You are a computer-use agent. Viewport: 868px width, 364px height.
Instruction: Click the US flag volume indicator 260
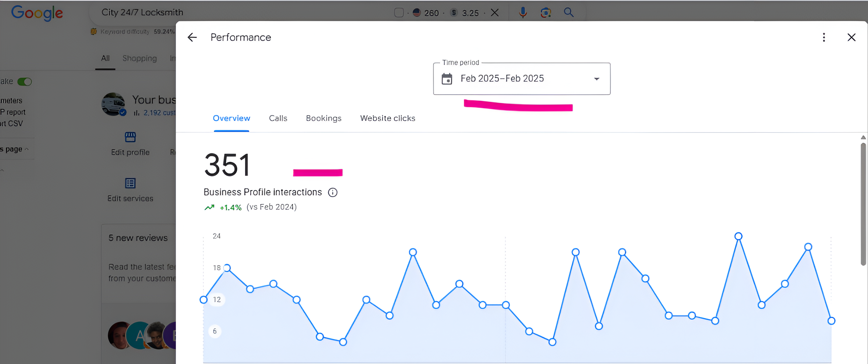coord(425,13)
